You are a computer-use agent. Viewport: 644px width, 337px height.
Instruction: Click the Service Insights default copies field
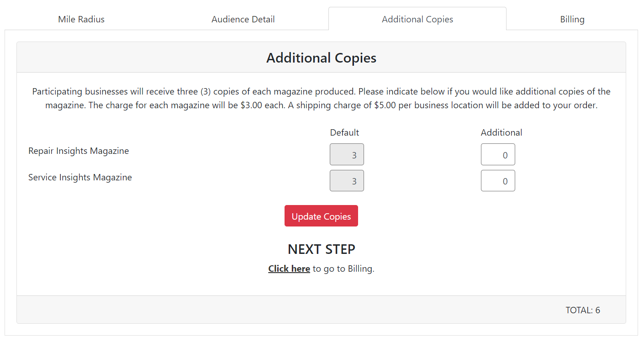(x=347, y=181)
